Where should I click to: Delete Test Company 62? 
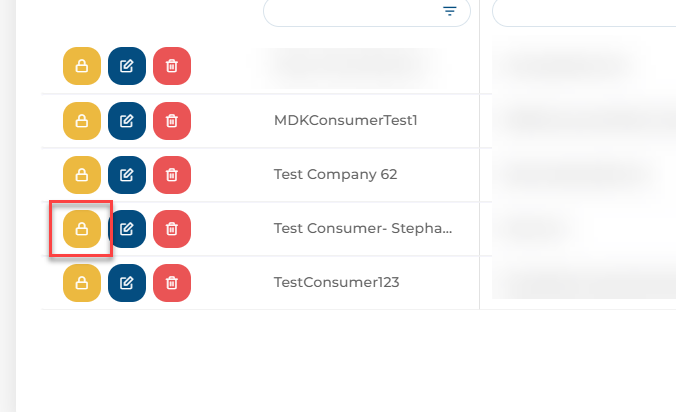(172, 175)
